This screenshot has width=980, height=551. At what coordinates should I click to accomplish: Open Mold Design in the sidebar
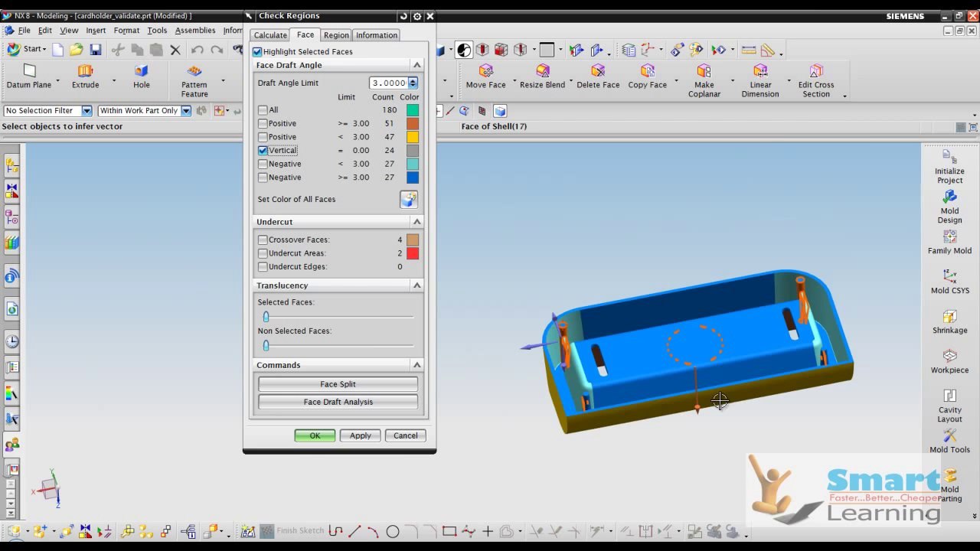click(x=949, y=206)
